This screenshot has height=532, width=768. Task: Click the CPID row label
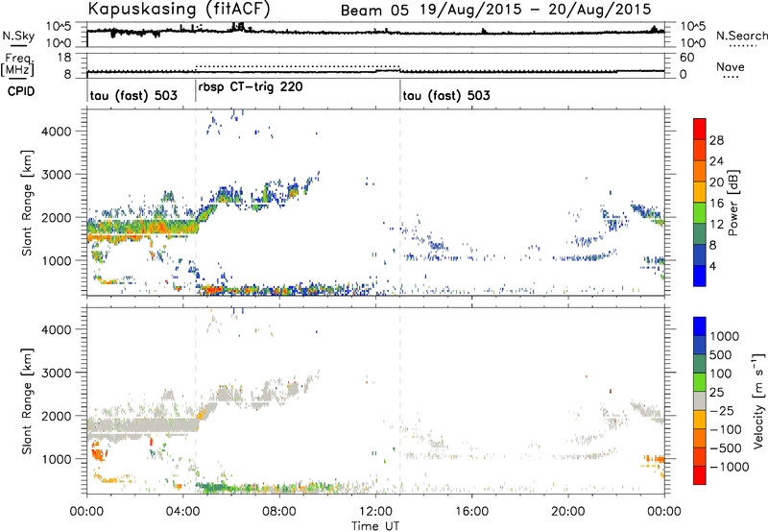click(x=21, y=91)
